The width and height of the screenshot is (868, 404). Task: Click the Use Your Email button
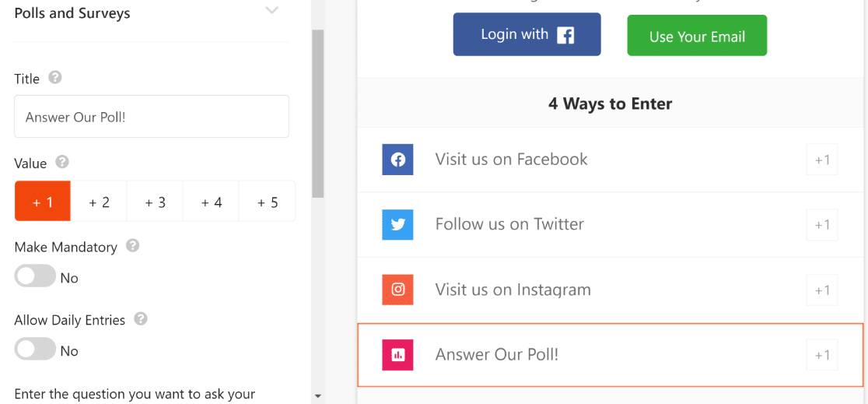click(697, 36)
